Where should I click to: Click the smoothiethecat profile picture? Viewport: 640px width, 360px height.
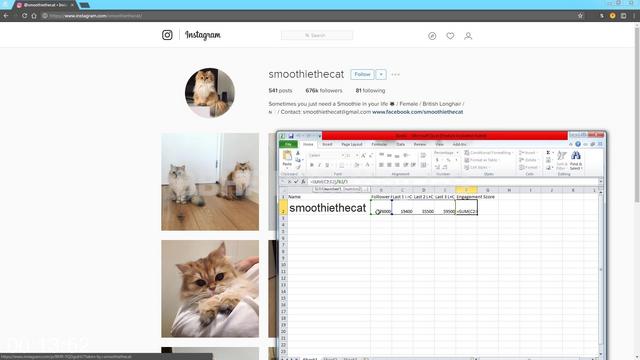click(210, 93)
